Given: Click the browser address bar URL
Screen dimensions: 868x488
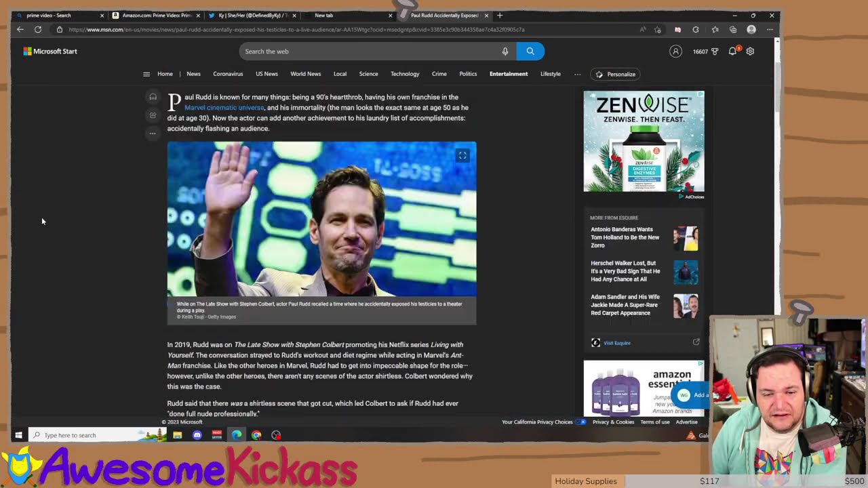Looking at the screenshot, I should [296, 30].
